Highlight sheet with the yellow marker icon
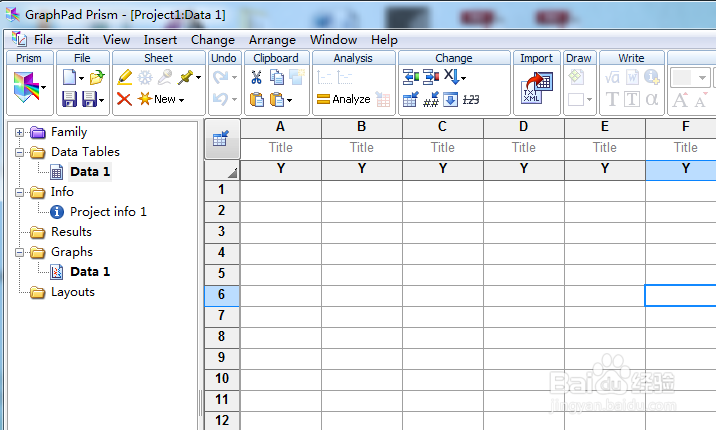 click(x=124, y=77)
